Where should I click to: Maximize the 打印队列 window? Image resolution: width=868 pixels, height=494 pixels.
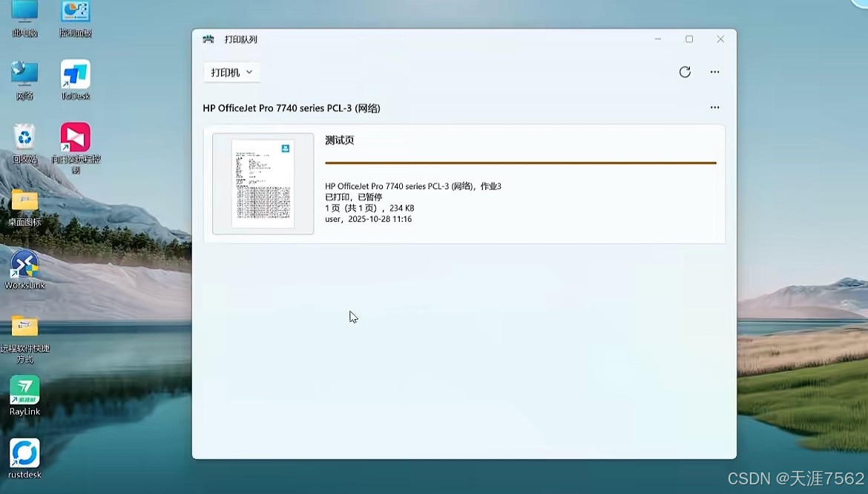tap(689, 39)
